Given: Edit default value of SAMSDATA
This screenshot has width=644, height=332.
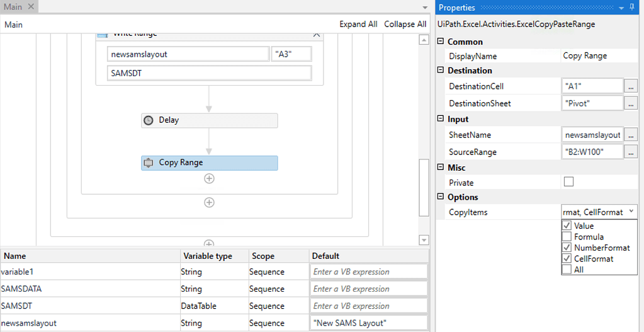Looking at the screenshot, I should click(369, 289).
